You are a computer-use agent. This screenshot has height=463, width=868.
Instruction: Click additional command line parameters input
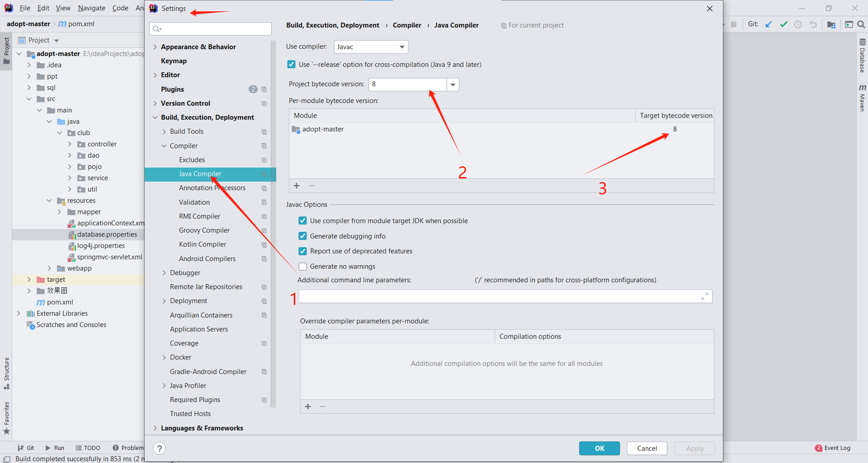pyautogui.click(x=505, y=296)
